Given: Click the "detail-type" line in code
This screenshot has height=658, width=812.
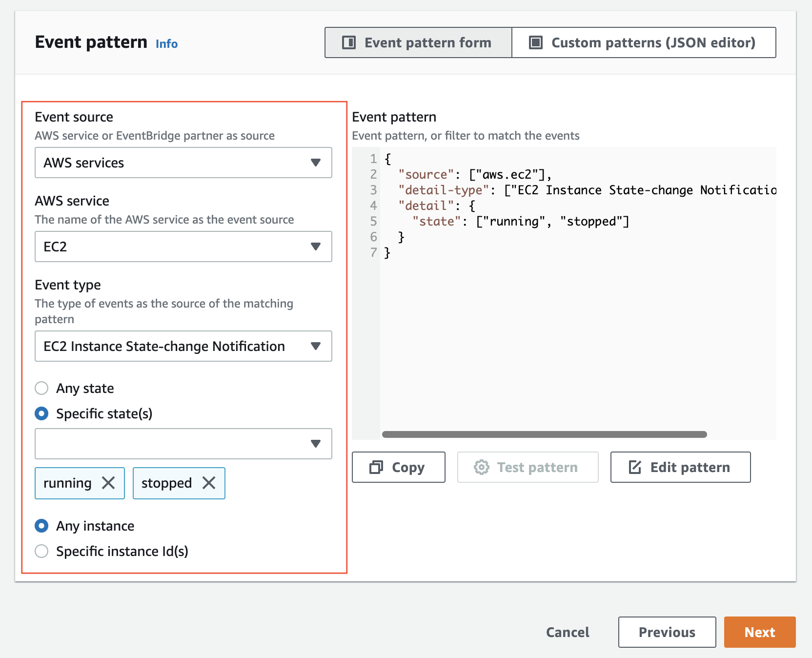Looking at the screenshot, I should point(587,190).
